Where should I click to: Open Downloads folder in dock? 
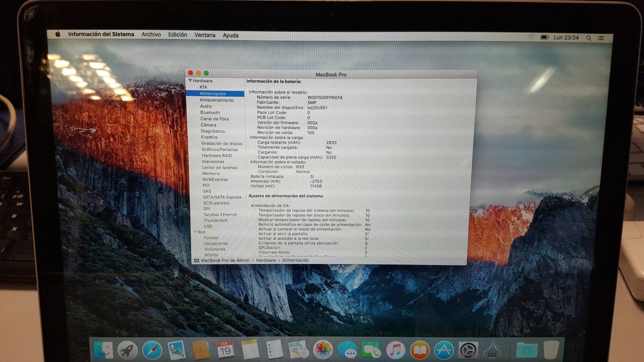527,351
